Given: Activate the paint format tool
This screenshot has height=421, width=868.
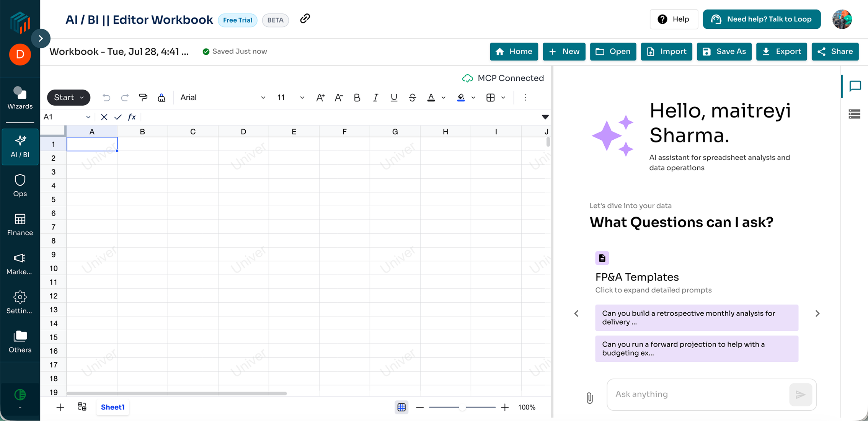Looking at the screenshot, I should 143,98.
